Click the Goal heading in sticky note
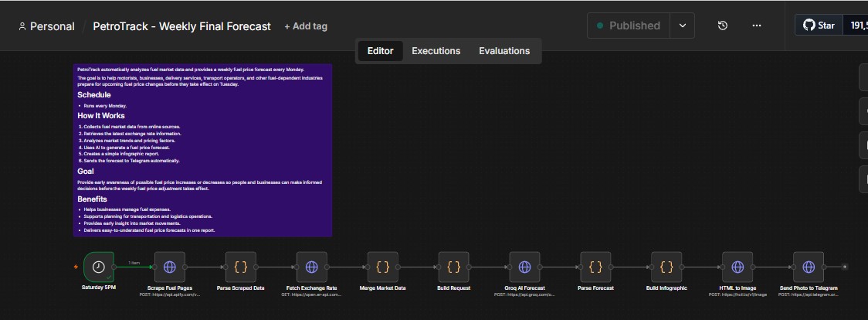Viewport: 868px width, 320px height. tap(86, 172)
